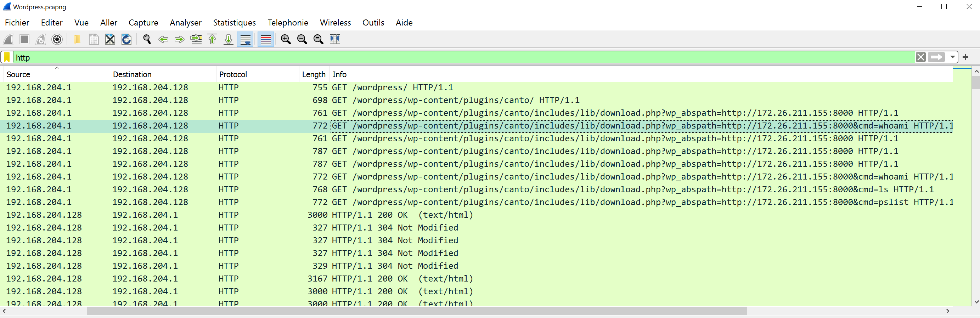Click the horizontal scrollbar left arrow

coord(4,311)
